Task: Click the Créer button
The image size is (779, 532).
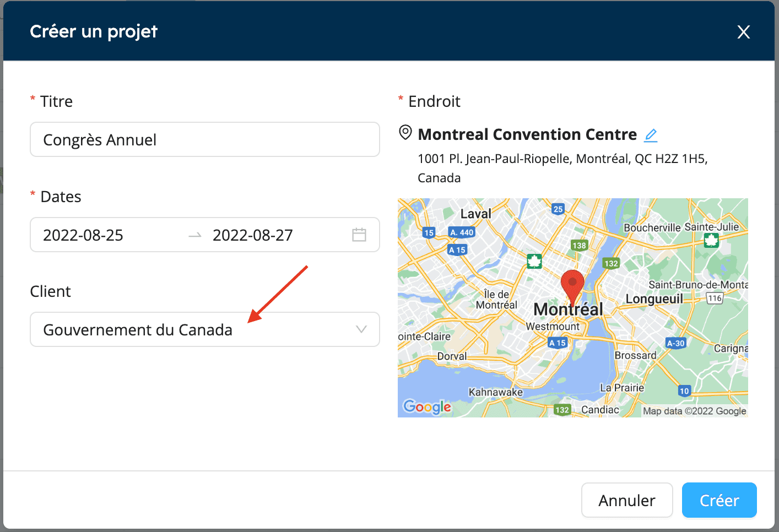Action: click(719, 500)
